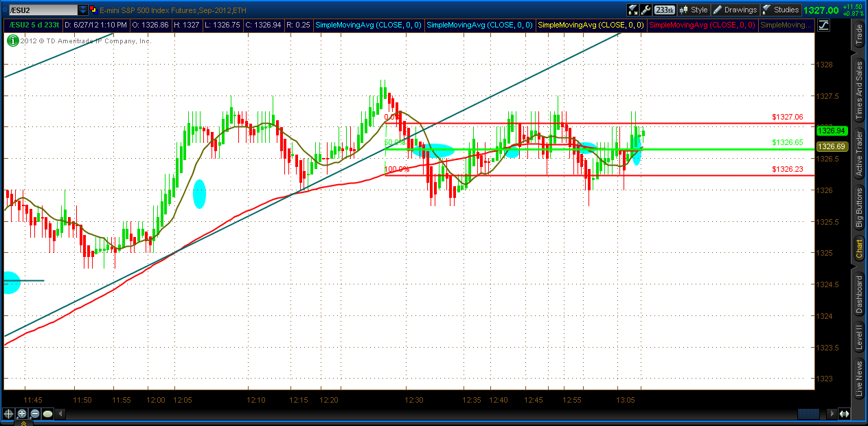Click the red SimpleMovingAvg legend label

[703, 25]
